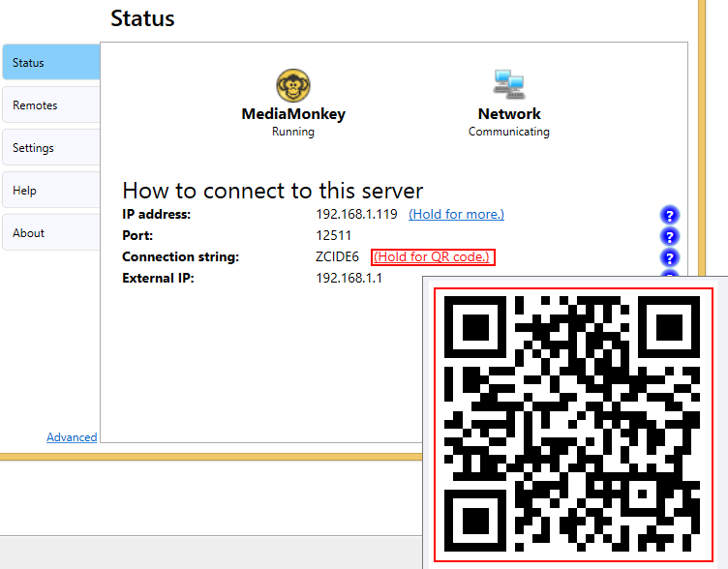Click the QR code image

coord(573,424)
